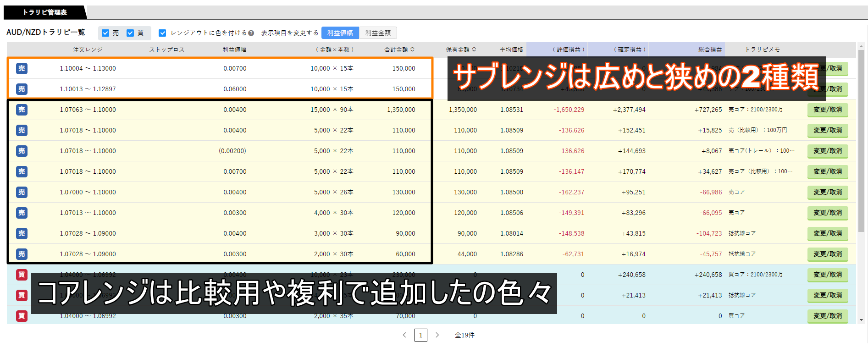Viewport: 868px width, 347px height.
Task: Click the 売 icon for range 1.07063～1.10000
Action: (x=22, y=110)
